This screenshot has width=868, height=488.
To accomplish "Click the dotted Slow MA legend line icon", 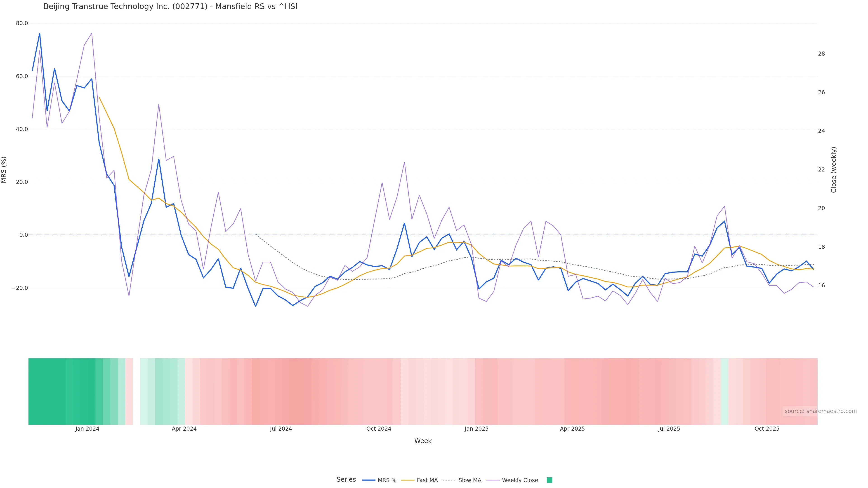I will (x=449, y=480).
